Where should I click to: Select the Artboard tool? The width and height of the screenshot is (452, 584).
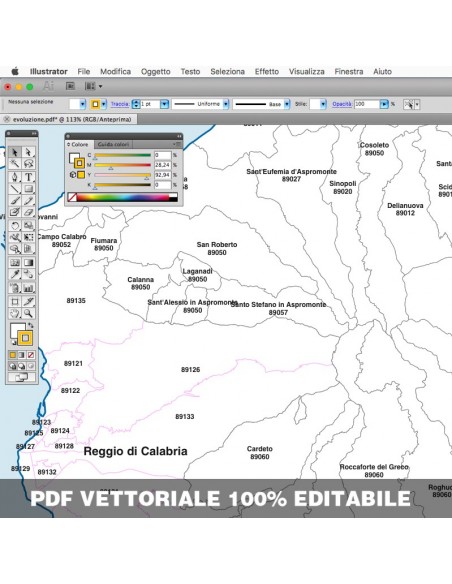pyautogui.click(x=15, y=301)
